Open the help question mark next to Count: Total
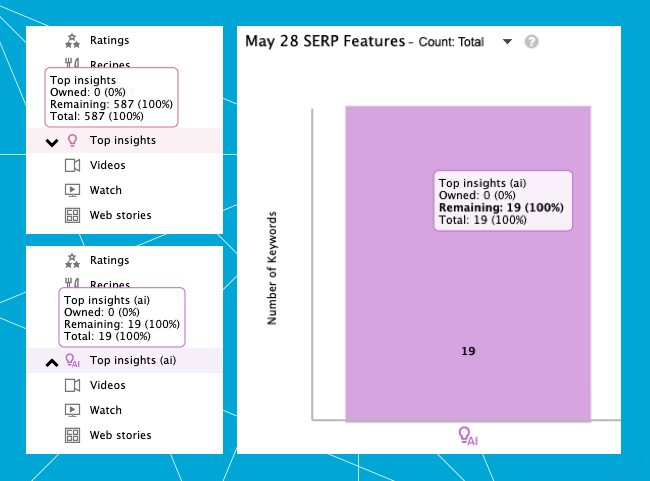 (x=532, y=42)
